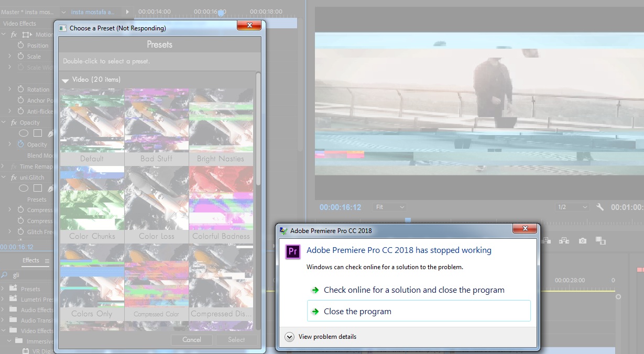Click Check online for a solution option

point(419,290)
